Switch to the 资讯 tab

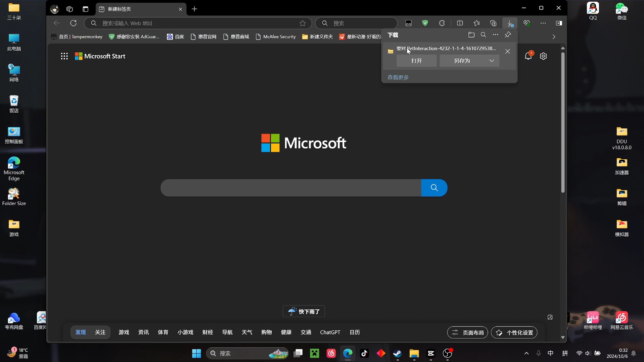point(143,332)
